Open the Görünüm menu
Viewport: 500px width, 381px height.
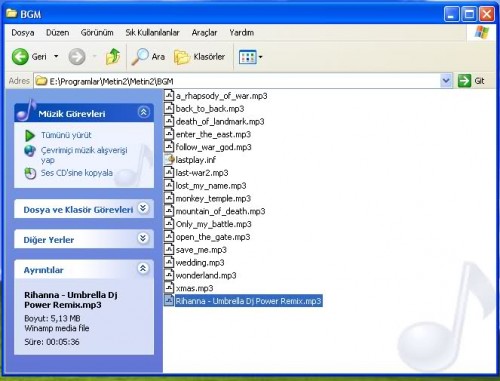tap(97, 33)
